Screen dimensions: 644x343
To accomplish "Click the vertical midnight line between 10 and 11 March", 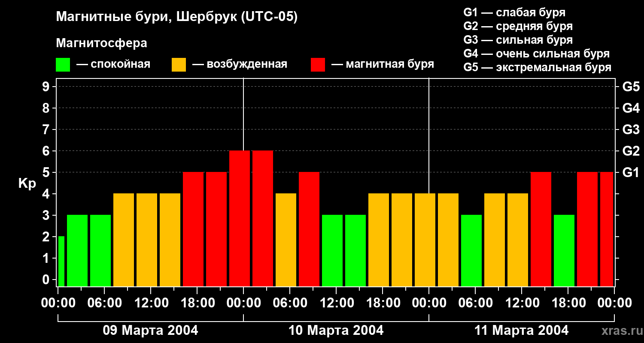I will (x=429, y=135).
